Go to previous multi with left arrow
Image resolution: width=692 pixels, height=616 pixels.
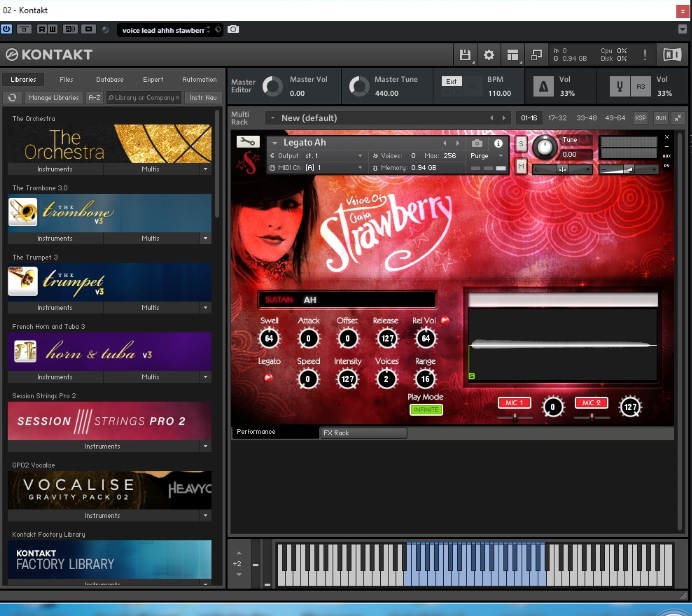[492, 118]
